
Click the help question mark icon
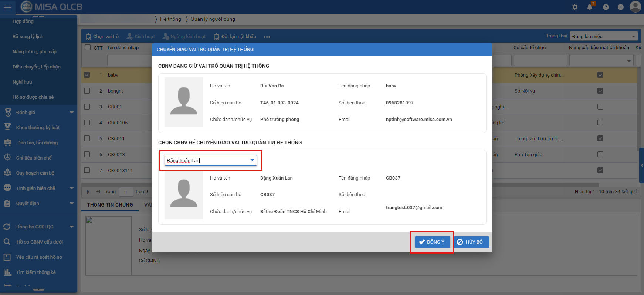(x=606, y=7)
